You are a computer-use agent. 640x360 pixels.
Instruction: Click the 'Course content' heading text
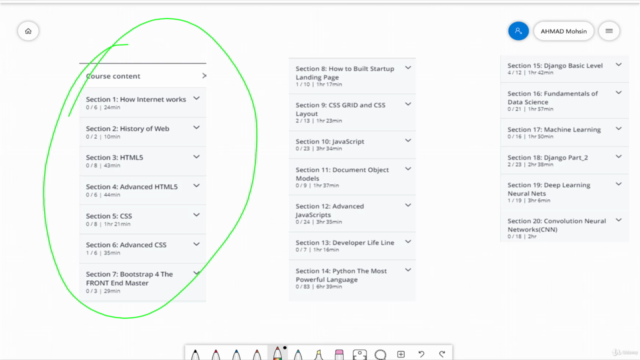(x=113, y=76)
